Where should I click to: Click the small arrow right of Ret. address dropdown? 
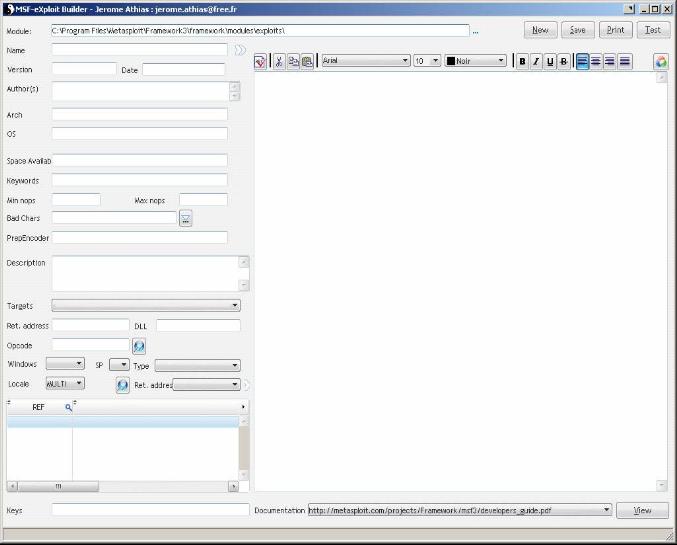(x=247, y=384)
